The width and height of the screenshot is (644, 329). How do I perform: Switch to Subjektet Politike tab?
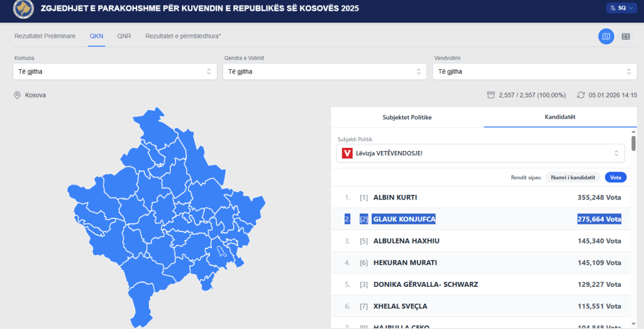click(407, 118)
